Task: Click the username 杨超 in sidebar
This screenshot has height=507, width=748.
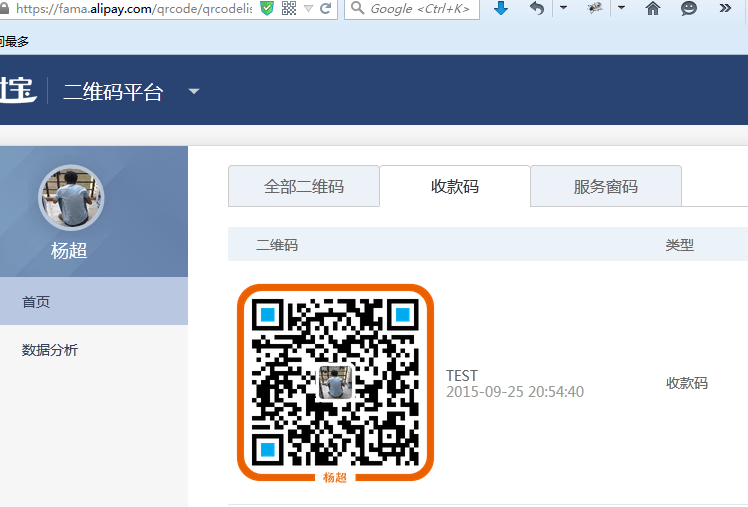Action: tap(69, 250)
